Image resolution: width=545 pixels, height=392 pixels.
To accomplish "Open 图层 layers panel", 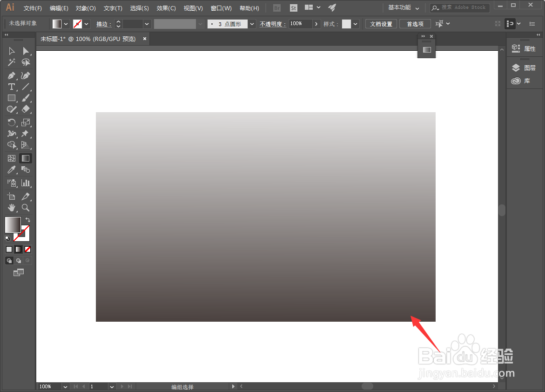I will [x=524, y=68].
